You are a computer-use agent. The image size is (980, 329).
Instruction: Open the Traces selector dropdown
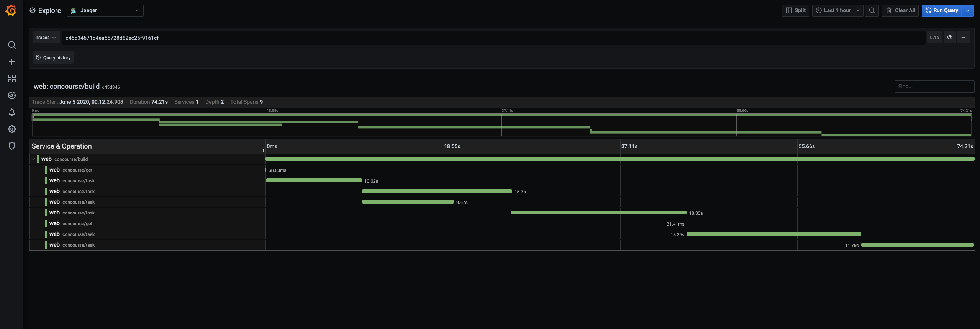tap(46, 38)
